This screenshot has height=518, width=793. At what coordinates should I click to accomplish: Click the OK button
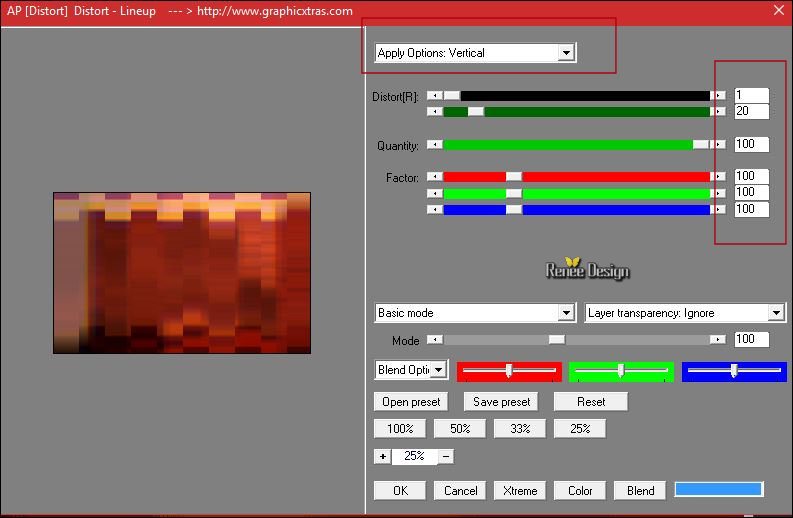coord(400,491)
